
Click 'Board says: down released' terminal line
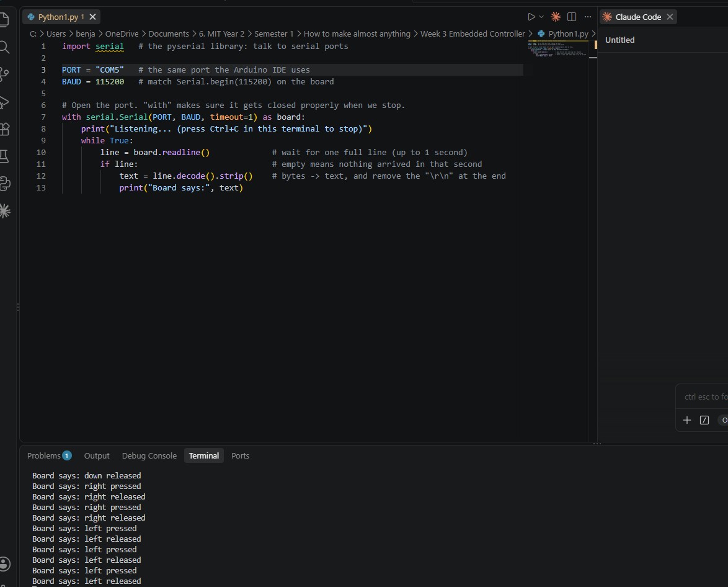[x=86, y=475]
